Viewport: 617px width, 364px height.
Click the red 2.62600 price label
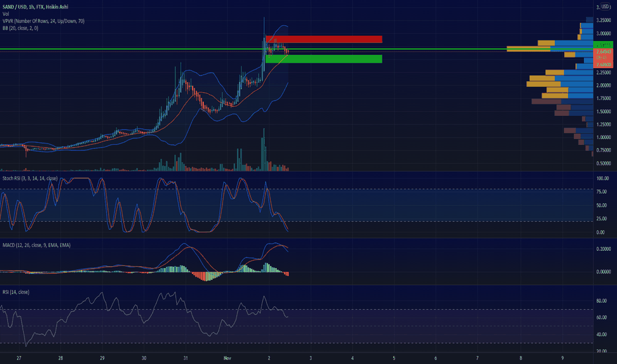(x=603, y=65)
